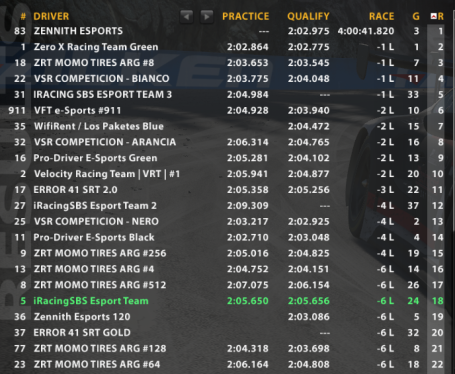Screen dimensions: 455x374
Task: Sort by the DRIVER column header
Action: [x=51, y=16]
